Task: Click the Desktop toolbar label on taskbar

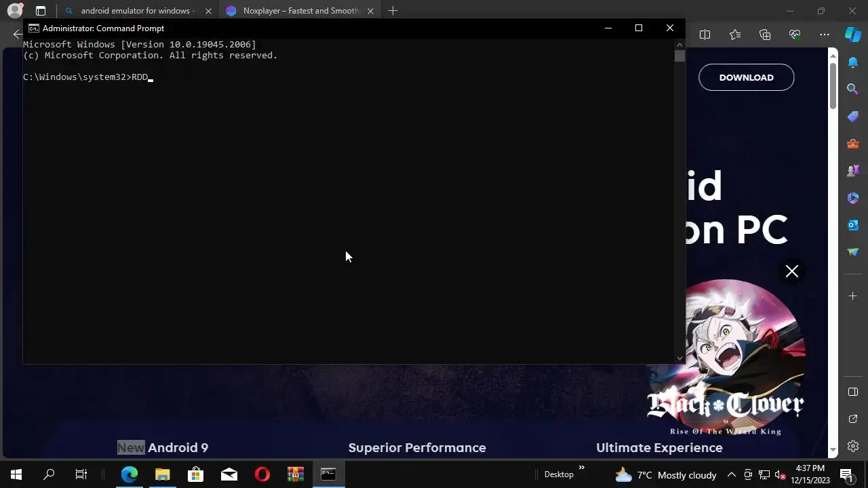Action: pyautogui.click(x=559, y=474)
